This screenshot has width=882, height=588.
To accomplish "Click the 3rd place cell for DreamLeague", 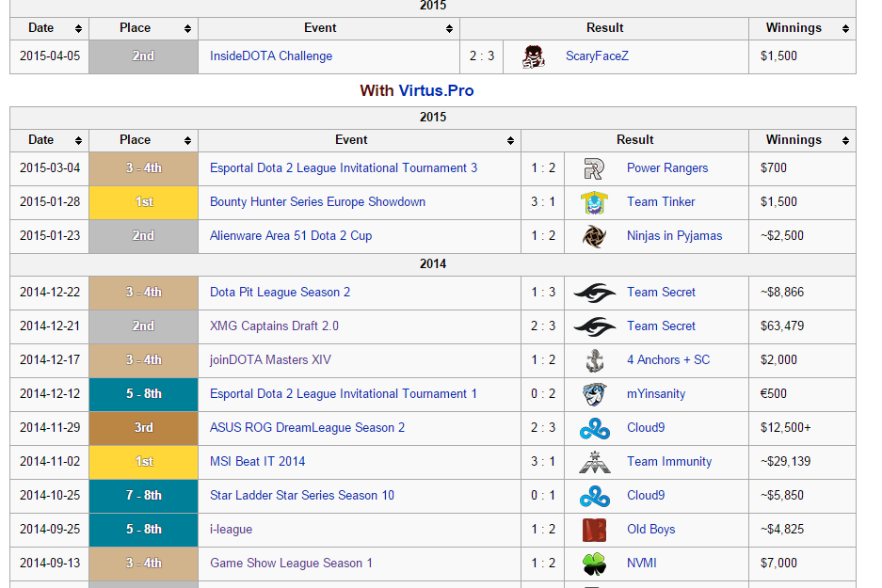I will [x=143, y=428].
